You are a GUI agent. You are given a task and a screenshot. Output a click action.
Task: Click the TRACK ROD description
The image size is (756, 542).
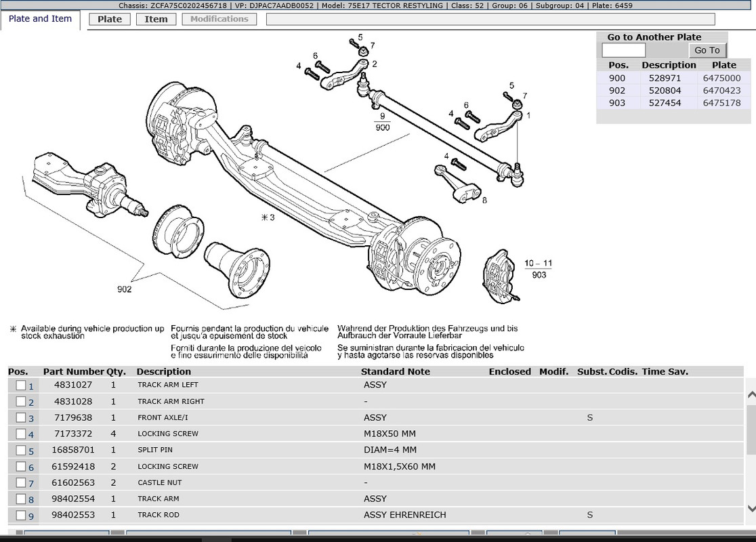click(x=158, y=515)
